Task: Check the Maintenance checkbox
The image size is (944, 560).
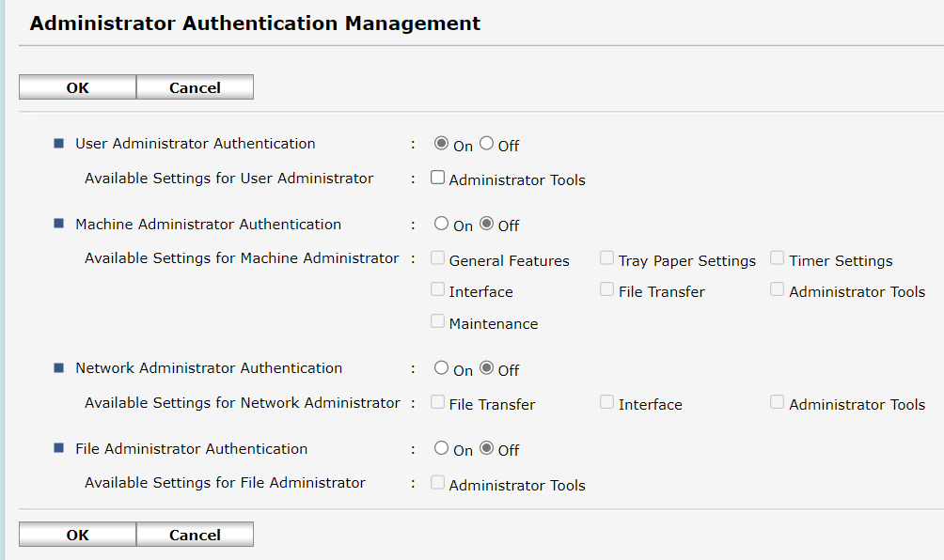Action: 437,321
